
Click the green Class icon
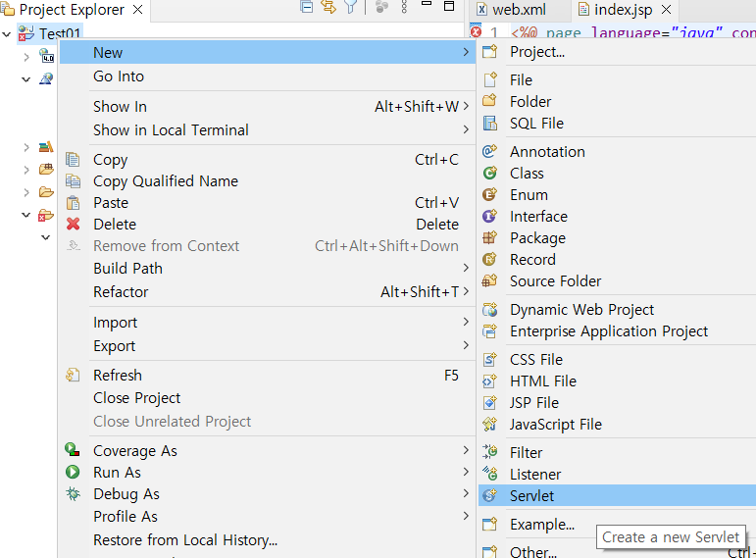pos(490,173)
